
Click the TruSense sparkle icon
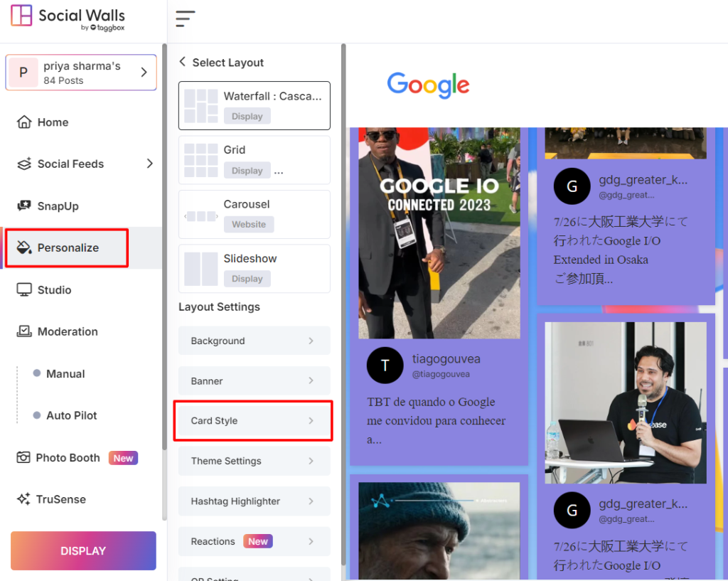(x=23, y=499)
